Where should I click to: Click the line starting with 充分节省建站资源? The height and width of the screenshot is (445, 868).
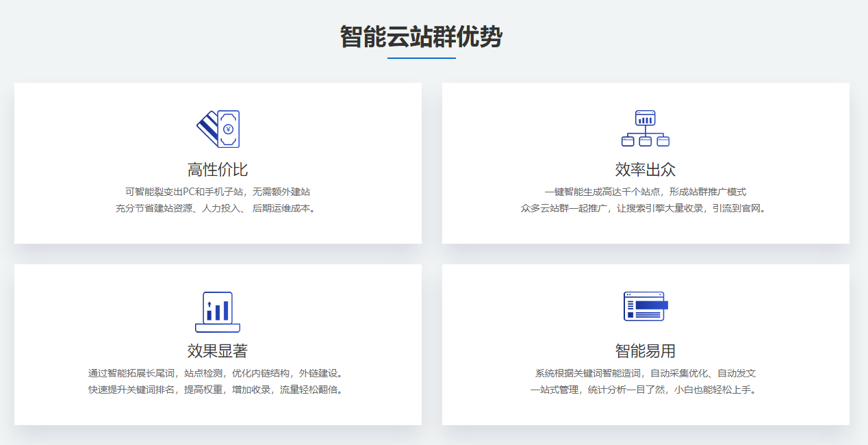[218, 208]
